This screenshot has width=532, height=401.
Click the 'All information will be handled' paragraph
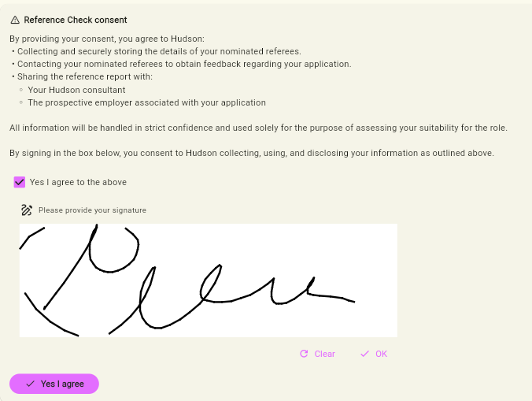click(x=259, y=128)
